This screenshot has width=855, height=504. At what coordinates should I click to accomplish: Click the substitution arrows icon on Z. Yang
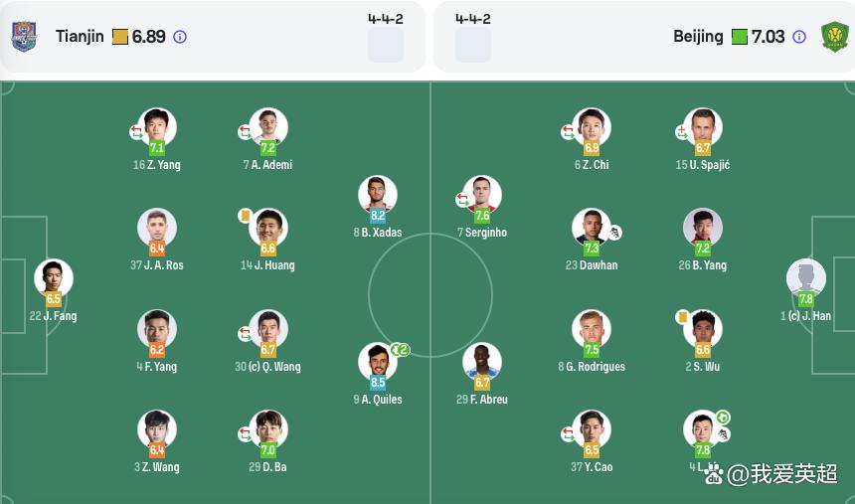click(x=136, y=132)
